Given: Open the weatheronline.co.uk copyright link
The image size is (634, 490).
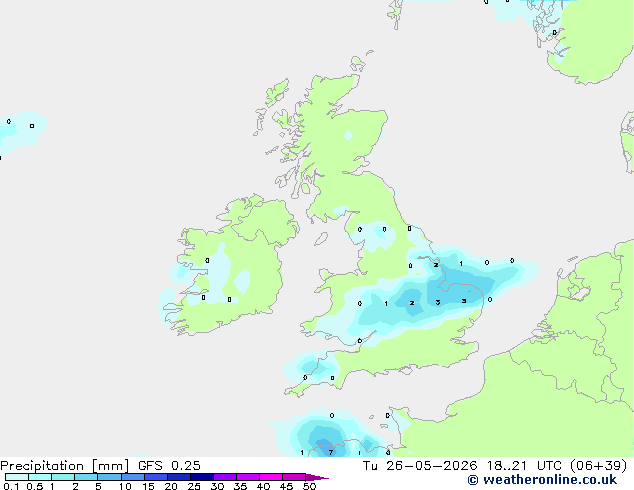Looking at the screenshot, I should pyautogui.click(x=542, y=480).
